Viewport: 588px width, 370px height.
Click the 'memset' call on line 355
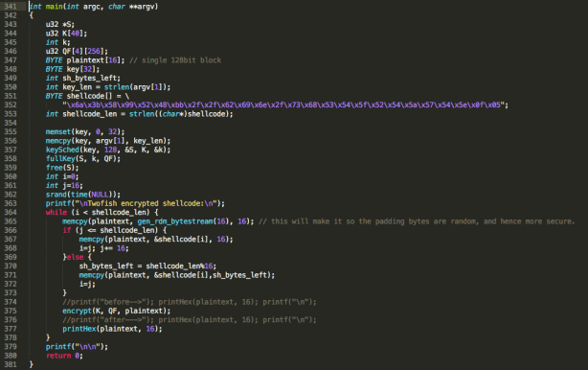(84, 131)
